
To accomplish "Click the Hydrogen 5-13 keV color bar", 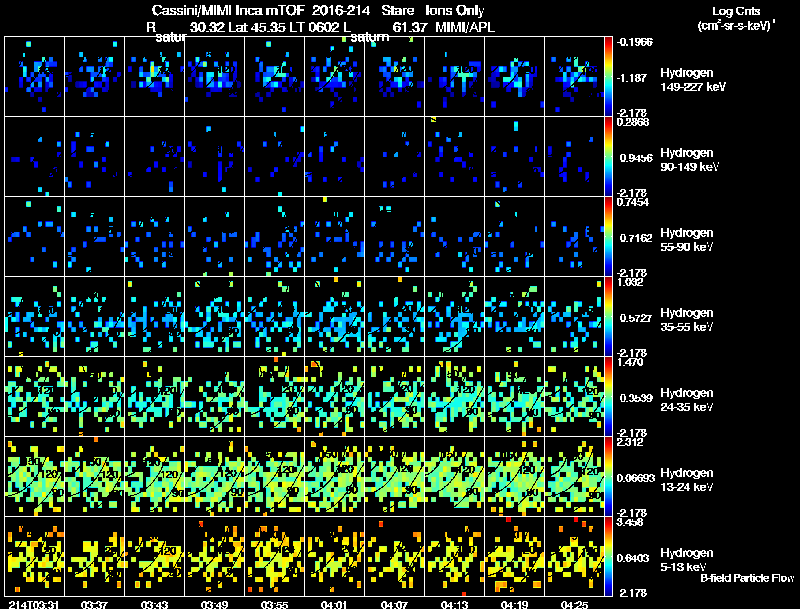I will pyautogui.click(x=608, y=557).
